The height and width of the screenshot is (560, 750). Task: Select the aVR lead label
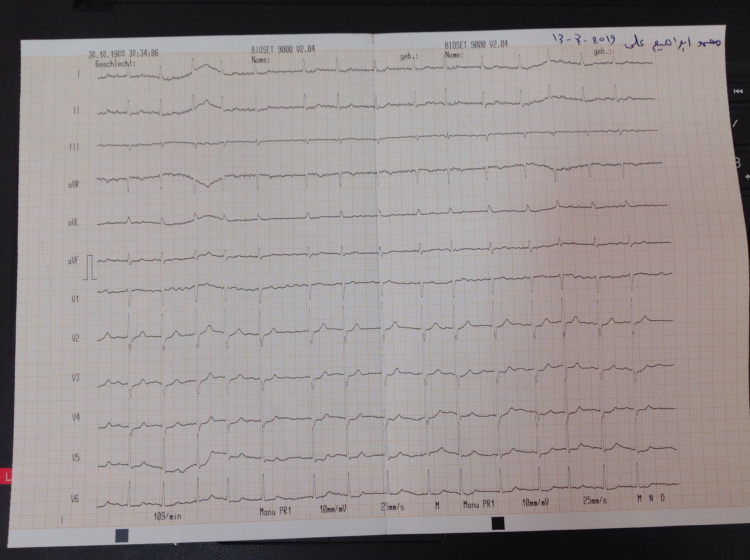73,185
